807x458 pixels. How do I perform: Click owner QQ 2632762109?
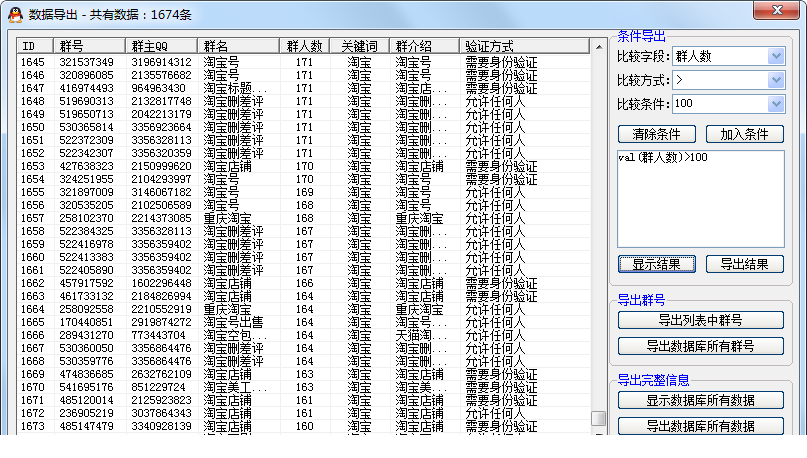pos(162,374)
